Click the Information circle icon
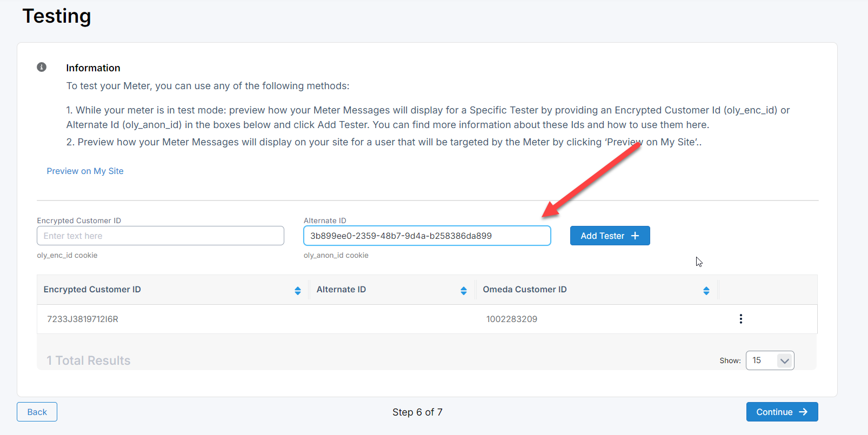This screenshot has width=868, height=435. [42, 67]
